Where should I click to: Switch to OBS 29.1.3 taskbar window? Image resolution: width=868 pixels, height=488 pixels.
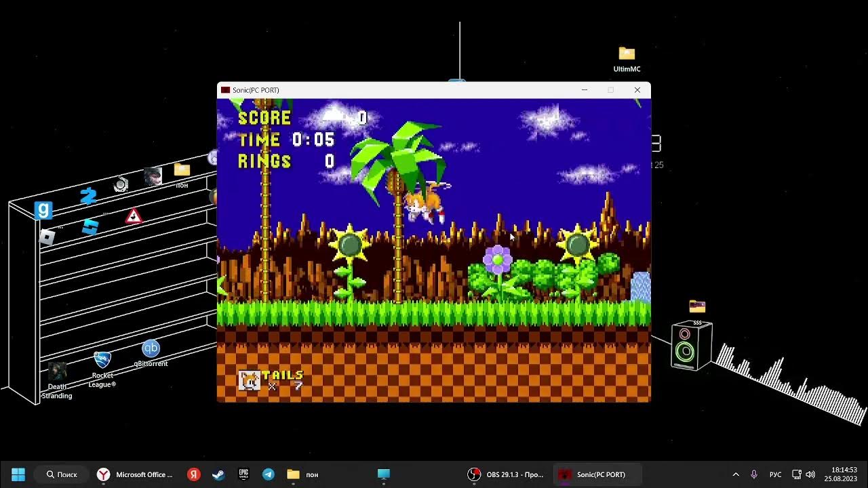[506, 474]
